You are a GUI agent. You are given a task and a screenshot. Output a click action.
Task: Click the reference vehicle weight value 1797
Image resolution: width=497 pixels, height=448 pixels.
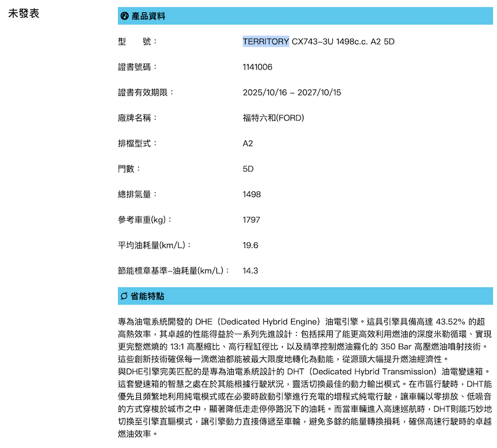(x=251, y=220)
